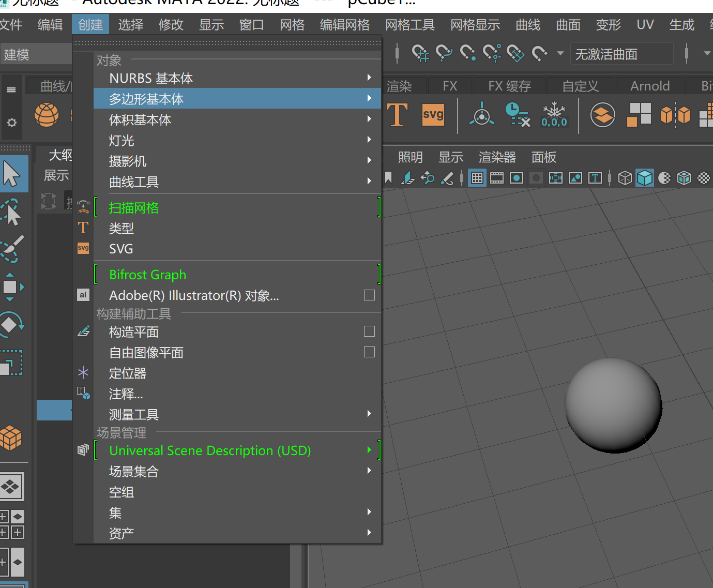Click the snap to grid magnet icon

[x=420, y=53]
